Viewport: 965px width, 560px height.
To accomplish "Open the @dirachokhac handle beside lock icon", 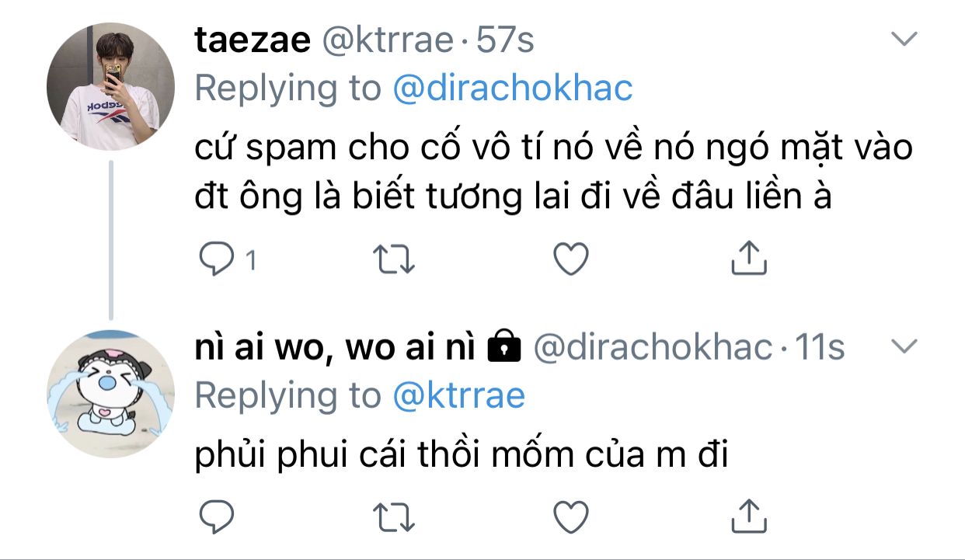I will tap(653, 349).
